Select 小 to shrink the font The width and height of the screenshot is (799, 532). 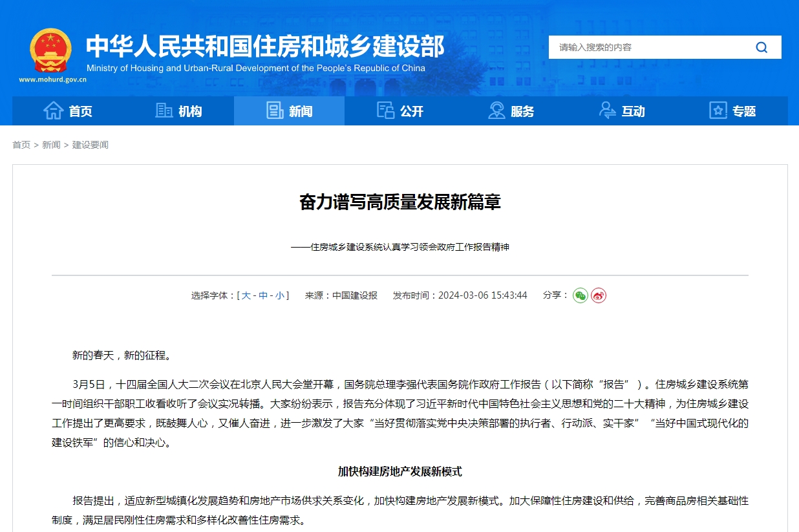279,295
